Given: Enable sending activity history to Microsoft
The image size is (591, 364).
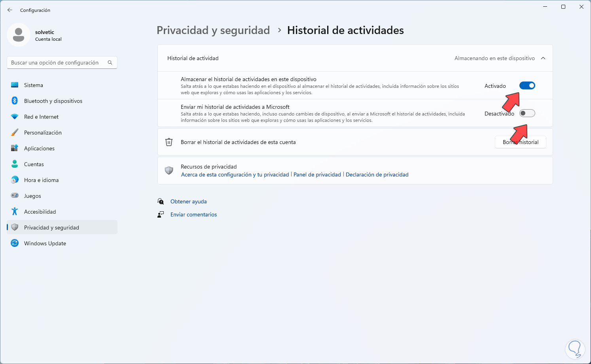Looking at the screenshot, I should pos(527,114).
